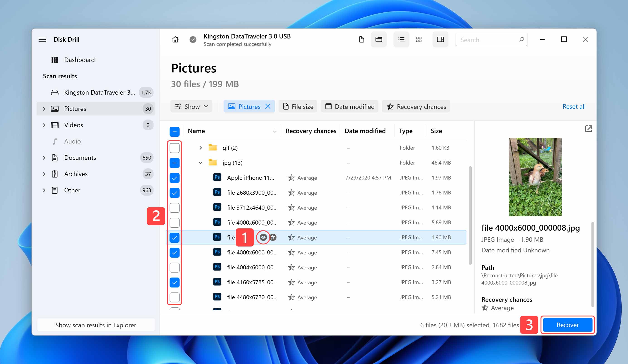Click the scan verified checkmark icon
This screenshot has width=628, height=364.
coord(193,39)
